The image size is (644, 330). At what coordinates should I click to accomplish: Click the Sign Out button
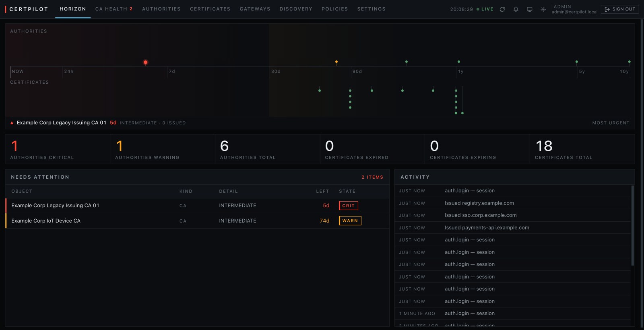tap(620, 9)
